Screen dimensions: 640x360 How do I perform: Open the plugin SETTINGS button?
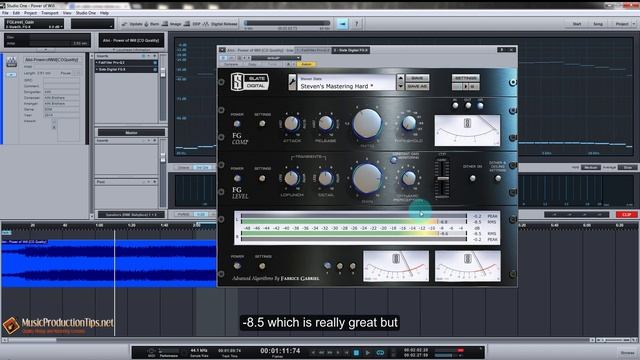465,78
